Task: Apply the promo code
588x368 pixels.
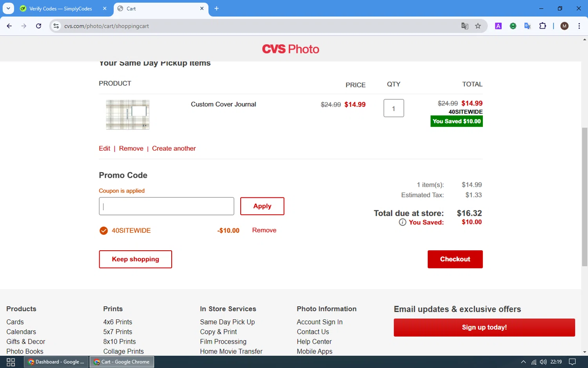Action: tap(262, 206)
